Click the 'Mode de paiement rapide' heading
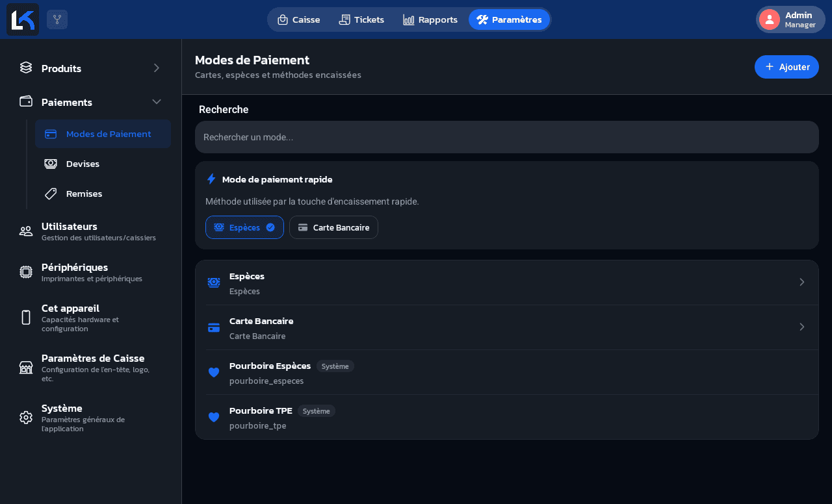Screen dimensions: 832x504 278,179
